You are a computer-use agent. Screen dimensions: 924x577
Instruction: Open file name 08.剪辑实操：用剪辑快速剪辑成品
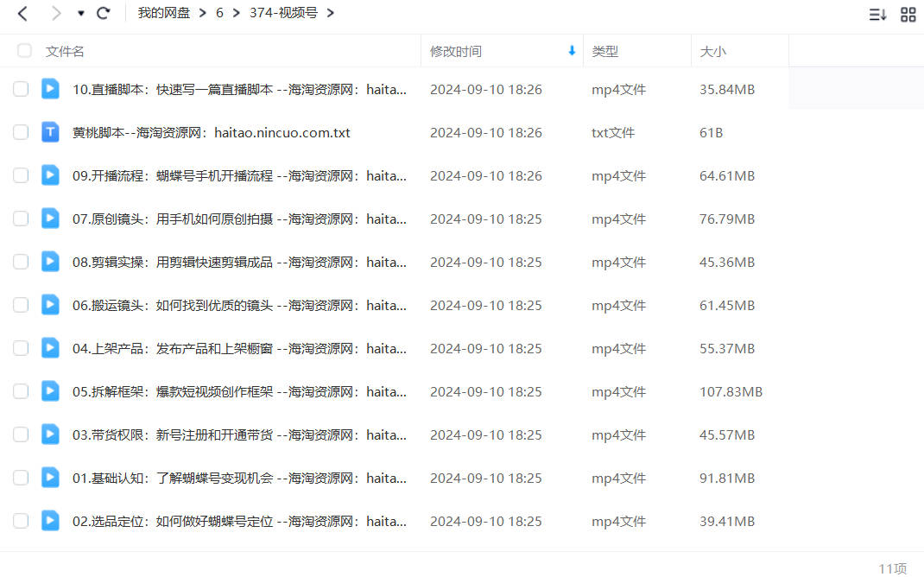pyautogui.click(x=239, y=263)
